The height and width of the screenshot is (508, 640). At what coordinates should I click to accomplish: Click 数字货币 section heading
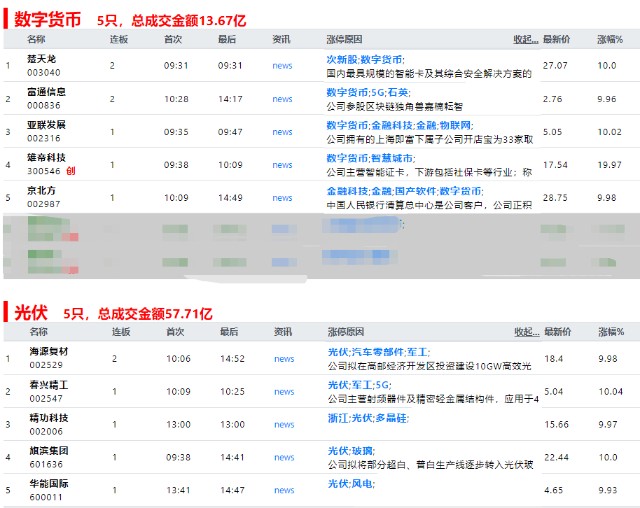[x=48, y=20]
